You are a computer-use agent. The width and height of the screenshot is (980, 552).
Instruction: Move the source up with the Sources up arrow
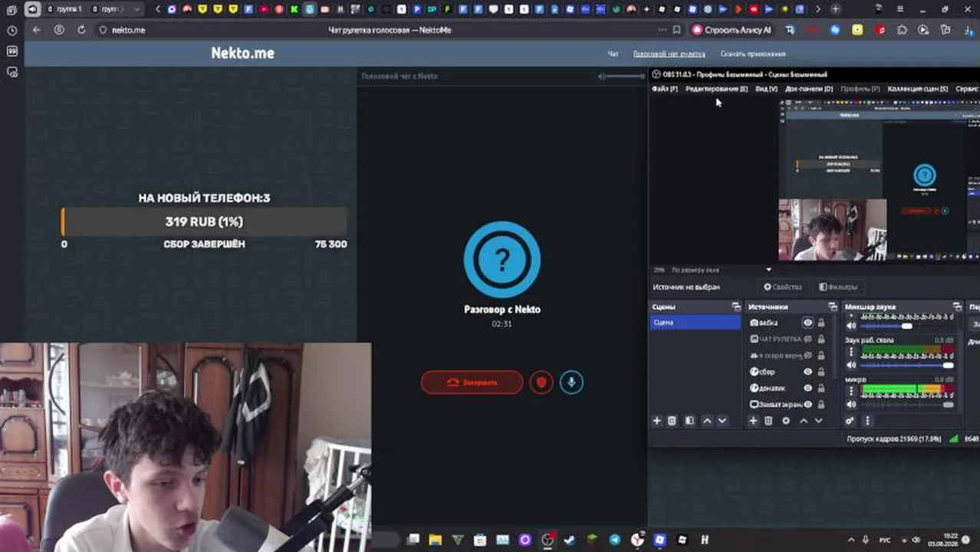coord(804,421)
